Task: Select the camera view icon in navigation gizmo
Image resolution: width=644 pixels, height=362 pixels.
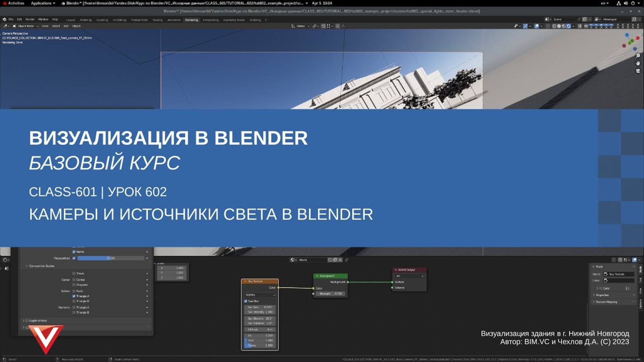Action: coord(638,70)
